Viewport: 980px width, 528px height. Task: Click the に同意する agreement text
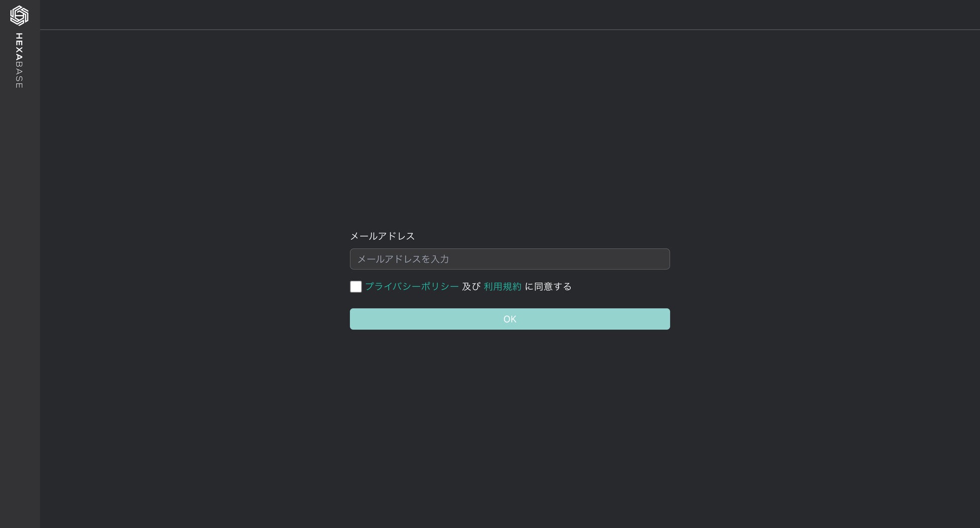[548, 286]
